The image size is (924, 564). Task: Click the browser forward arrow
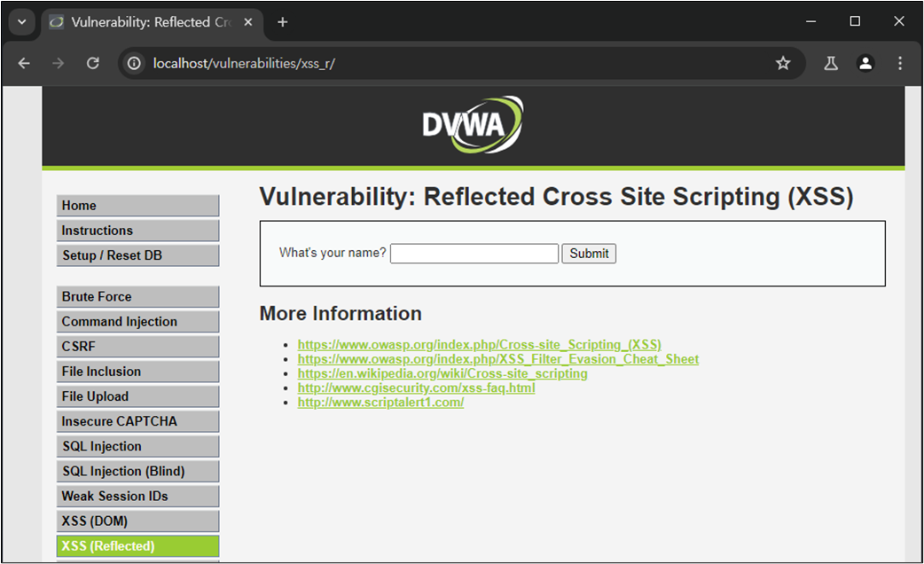click(x=58, y=63)
